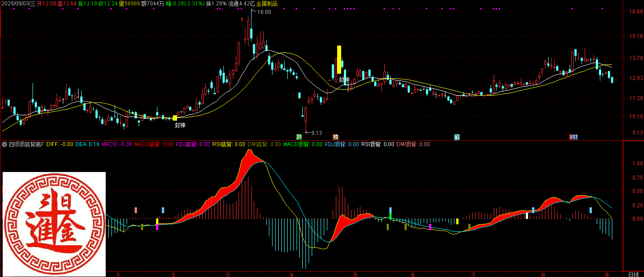Click DMI底背: 0.00 readout
This screenshot has height=277, width=644.
coord(264,144)
